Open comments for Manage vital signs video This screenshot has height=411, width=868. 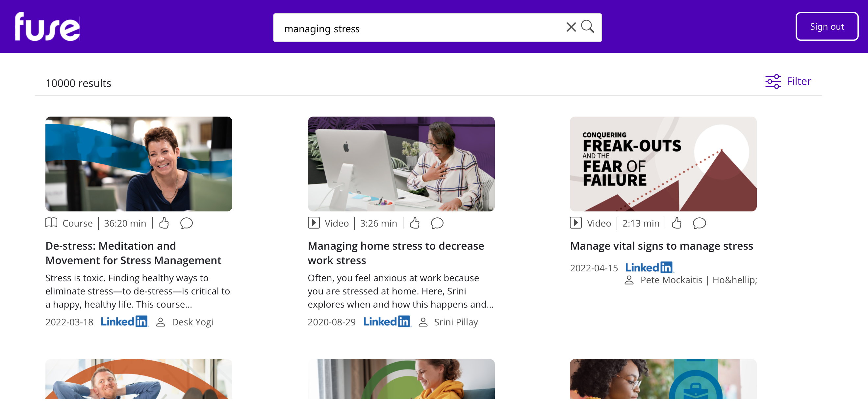pos(699,223)
